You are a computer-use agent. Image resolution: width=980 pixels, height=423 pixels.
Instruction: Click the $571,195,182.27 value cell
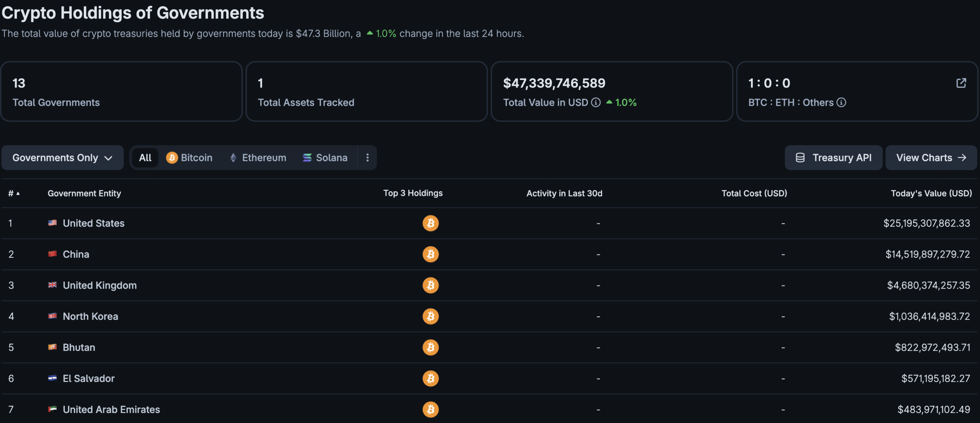click(936, 378)
